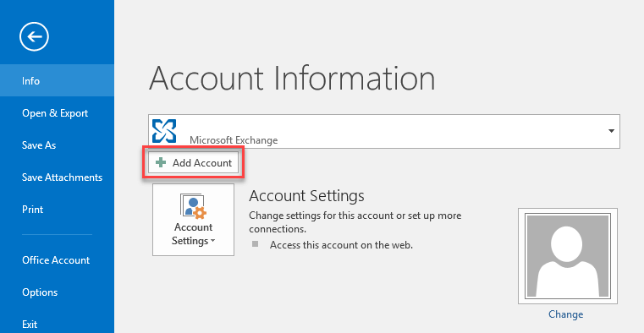Click the back arrow circle icon

click(x=34, y=37)
